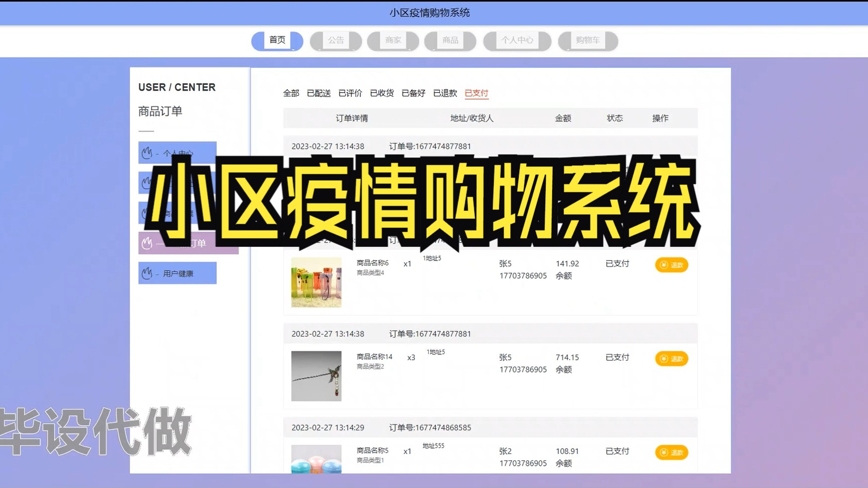Select the 已支付 order filter
Screen dimensions: 868x488
pyautogui.click(x=476, y=93)
